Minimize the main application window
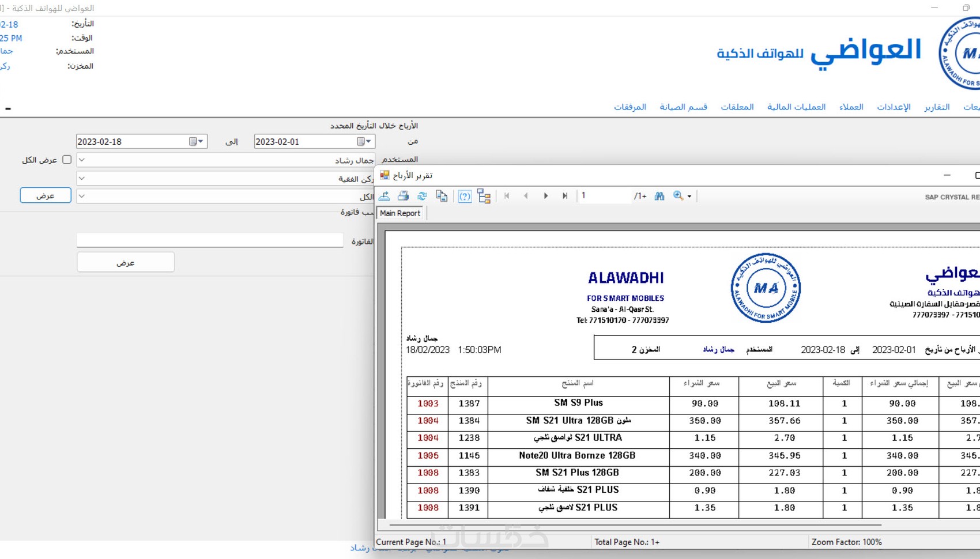This screenshot has width=980, height=559. click(934, 7)
